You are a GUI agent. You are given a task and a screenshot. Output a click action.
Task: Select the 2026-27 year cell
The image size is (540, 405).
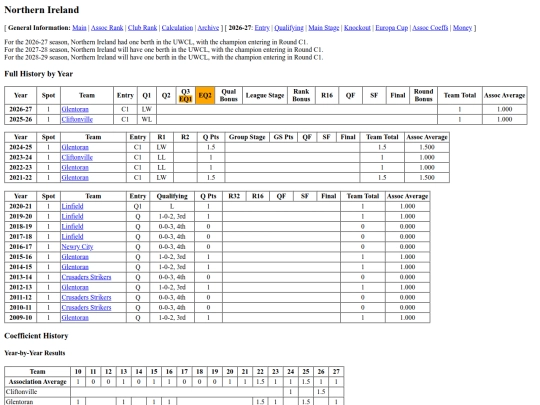click(21, 110)
